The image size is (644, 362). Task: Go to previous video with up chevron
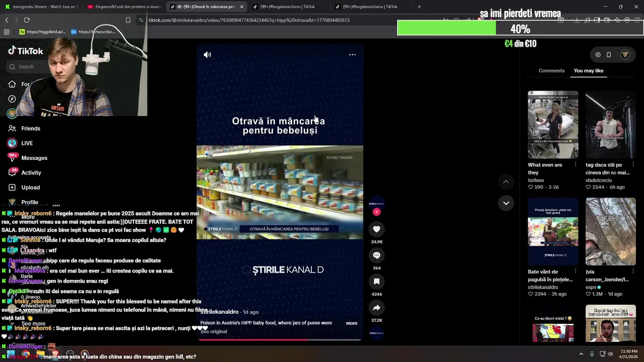coord(506,182)
